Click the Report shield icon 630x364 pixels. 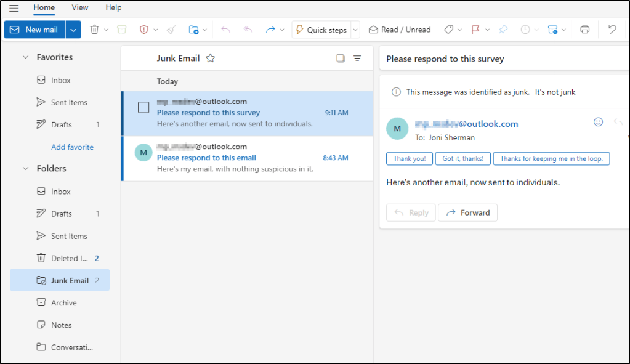click(x=143, y=30)
